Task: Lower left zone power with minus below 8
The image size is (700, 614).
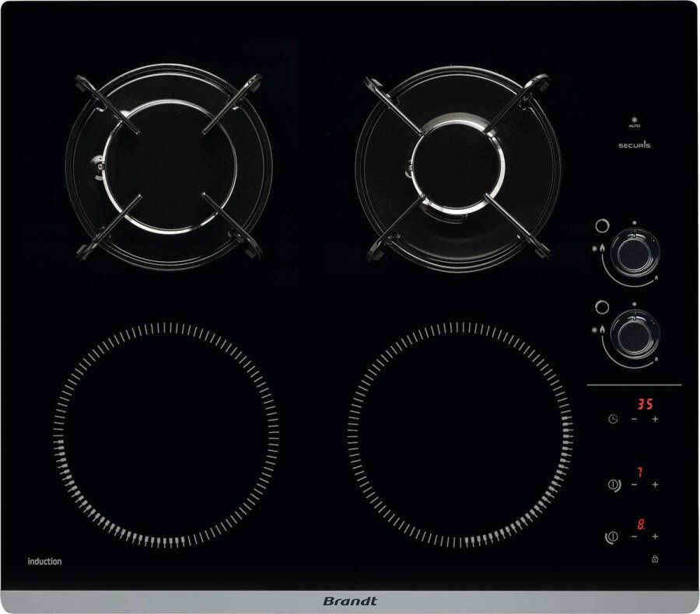Action: tap(635, 536)
